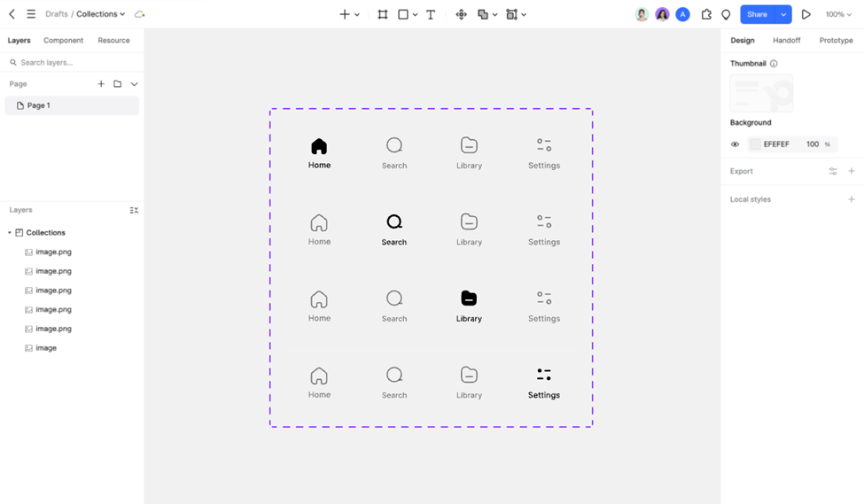Expand the shape tool dropdown arrow
Screen dimensions: 864x504
click(x=415, y=15)
